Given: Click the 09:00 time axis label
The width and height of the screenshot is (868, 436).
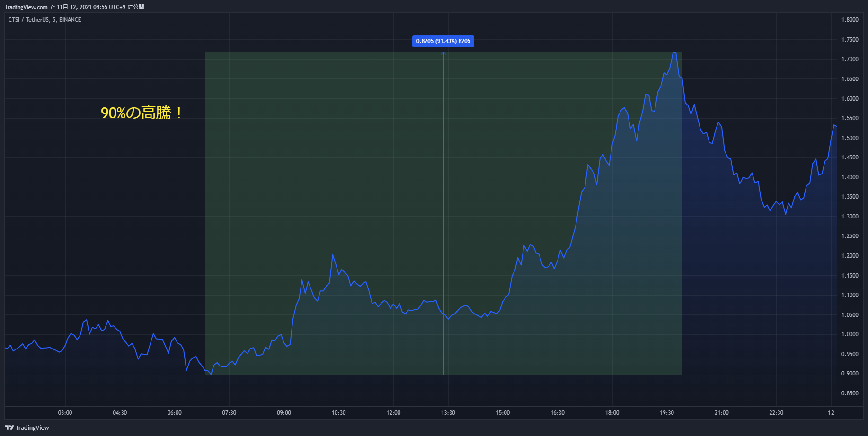Looking at the screenshot, I should coord(284,413).
